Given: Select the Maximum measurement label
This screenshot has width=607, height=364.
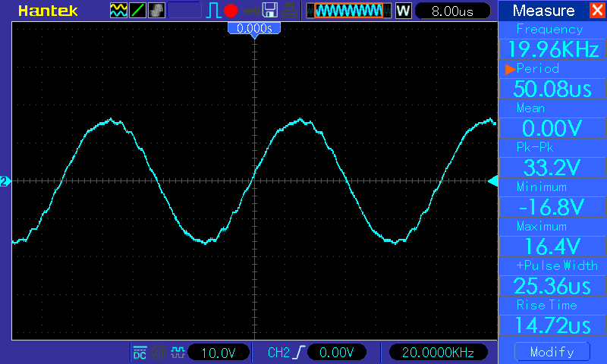Looking at the screenshot, I should [542, 226].
